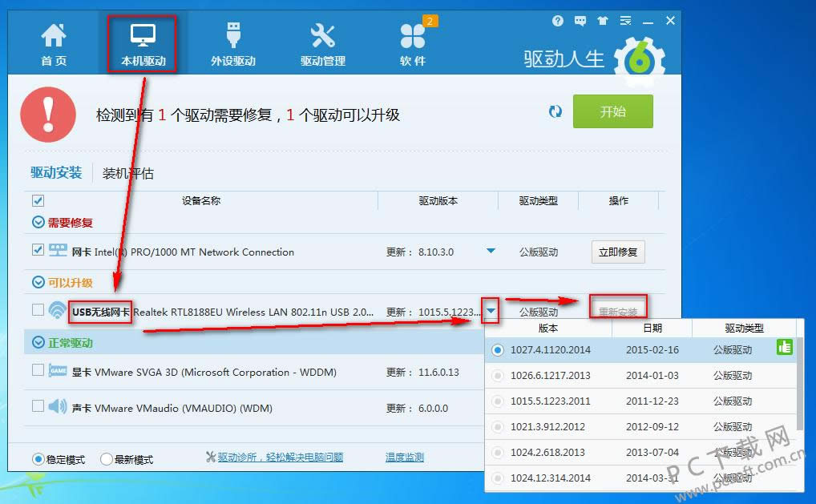Open the feedback message icon

coord(580,21)
